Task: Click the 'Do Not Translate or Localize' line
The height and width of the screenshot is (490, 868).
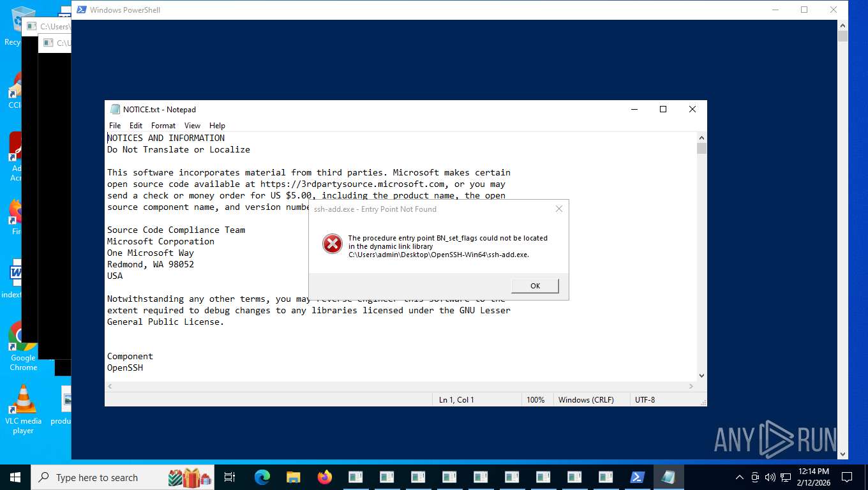Action: pyautogui.click(x=179, y=149)
